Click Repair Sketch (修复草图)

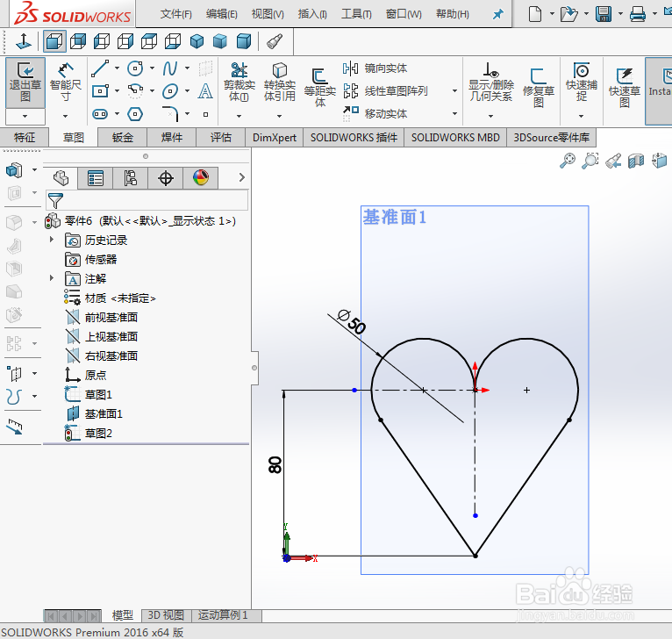point(539,87)
